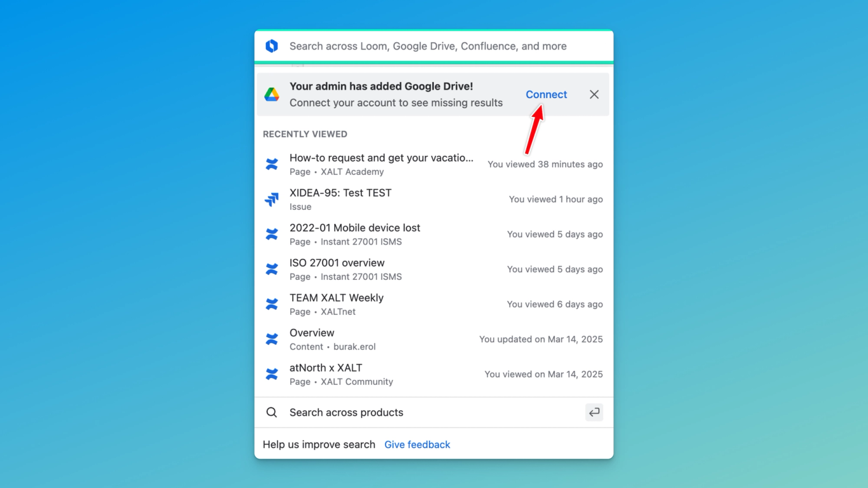This screenshot has height=488, width=868.
Task: Click 'You viewed 6 days ago' text
Action: tap(555, 305)
